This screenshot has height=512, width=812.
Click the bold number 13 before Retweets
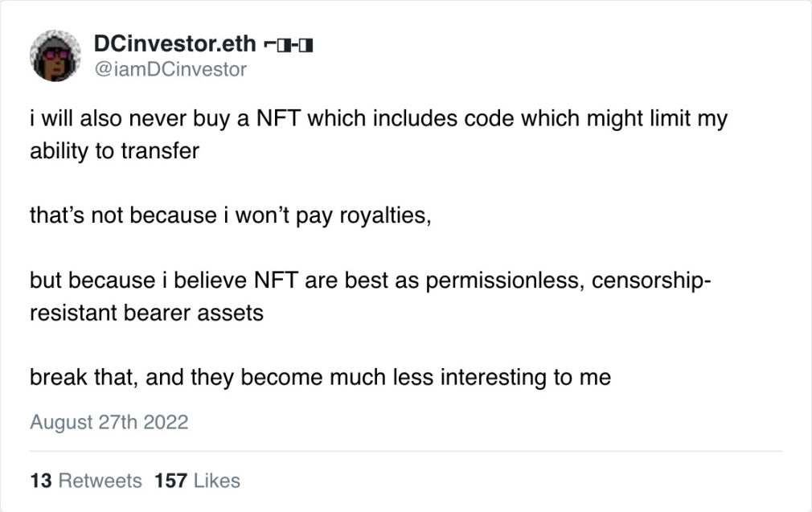pyautogui.click(x=41, y=481)
